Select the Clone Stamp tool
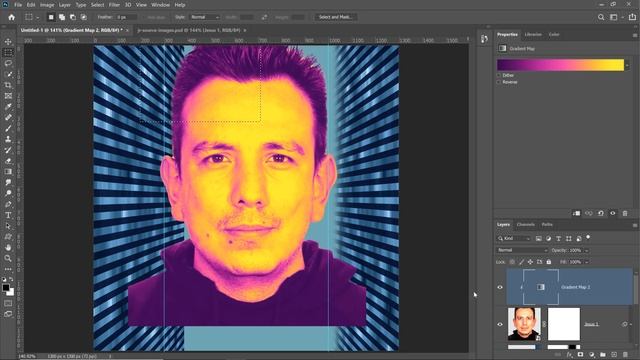640x360 pixels. [x=8, y=139]
